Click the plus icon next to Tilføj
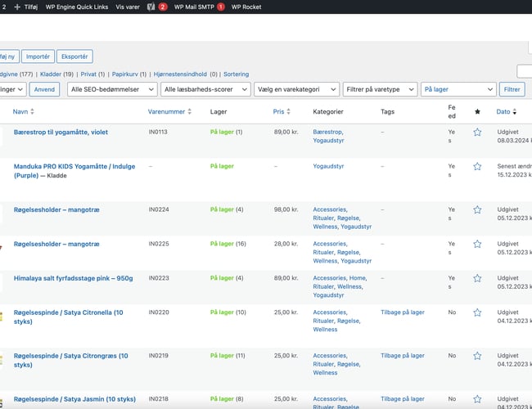 pos(17,7)
